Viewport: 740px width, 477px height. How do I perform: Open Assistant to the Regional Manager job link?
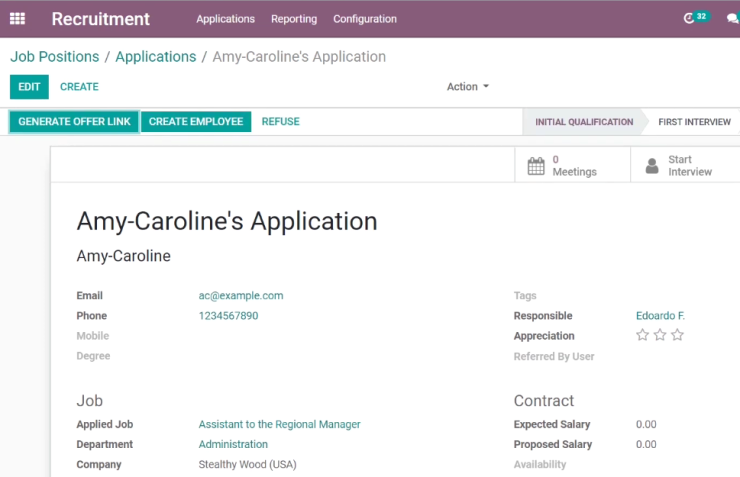[279, 425]
